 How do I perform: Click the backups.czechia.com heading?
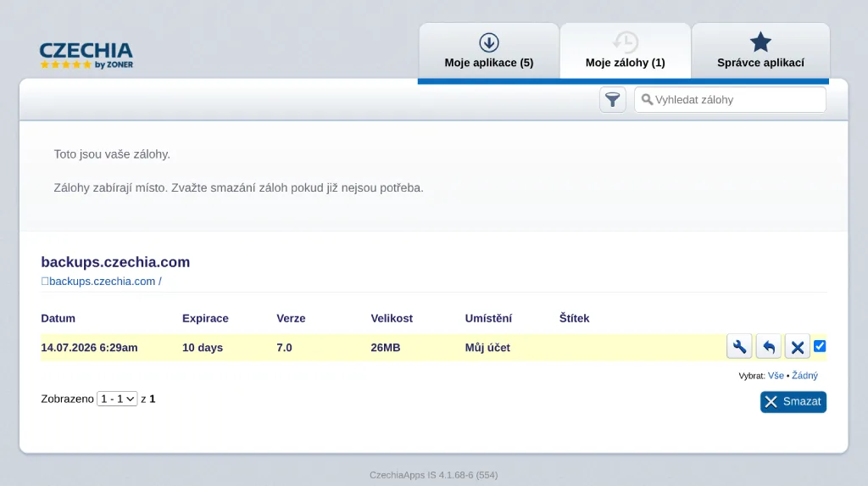115,262
